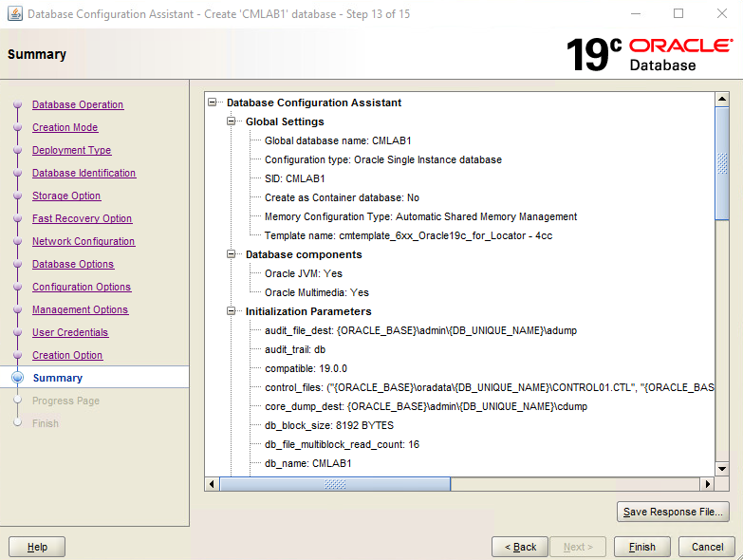Viewport: 743px width, 560px height.
Task: Click the horizontal scrollbar thumb
Action: pos(335,484)
